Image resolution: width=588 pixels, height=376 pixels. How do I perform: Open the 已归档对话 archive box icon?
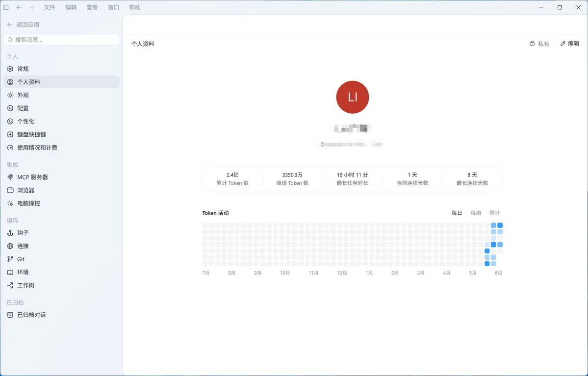coord(10,315)
